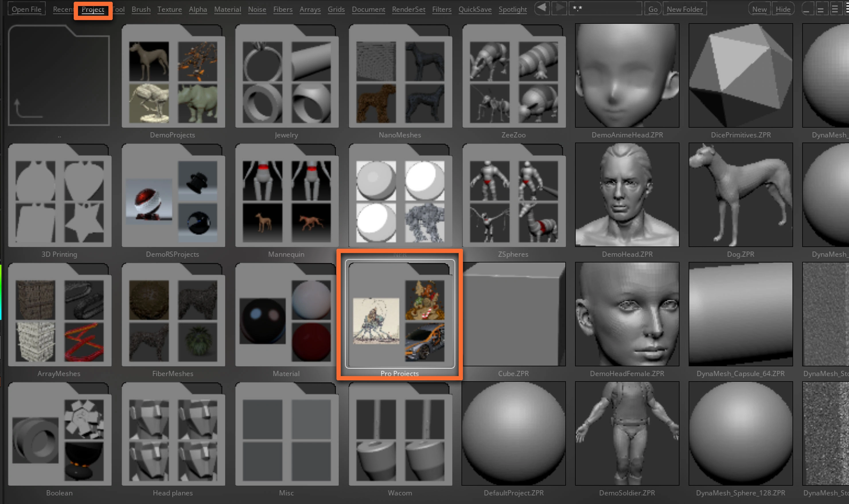The width and height of the screenshot is (849, 504).
Task: Switch to the Project tab
Action: pos(93,9)
